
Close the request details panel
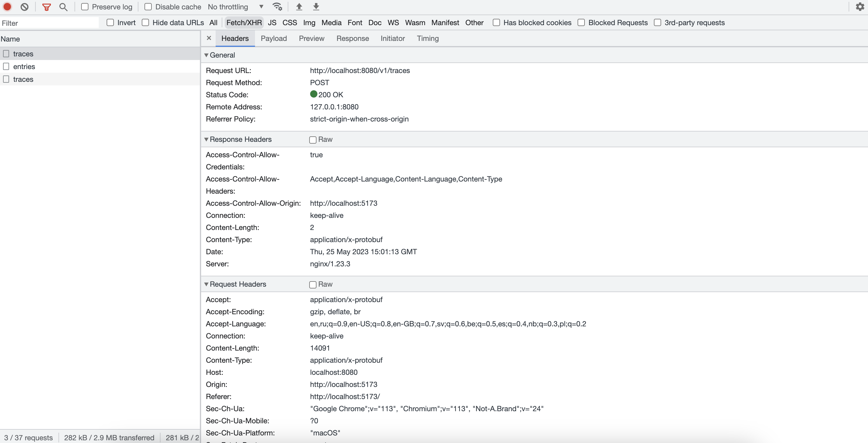[x=209, y=38]
